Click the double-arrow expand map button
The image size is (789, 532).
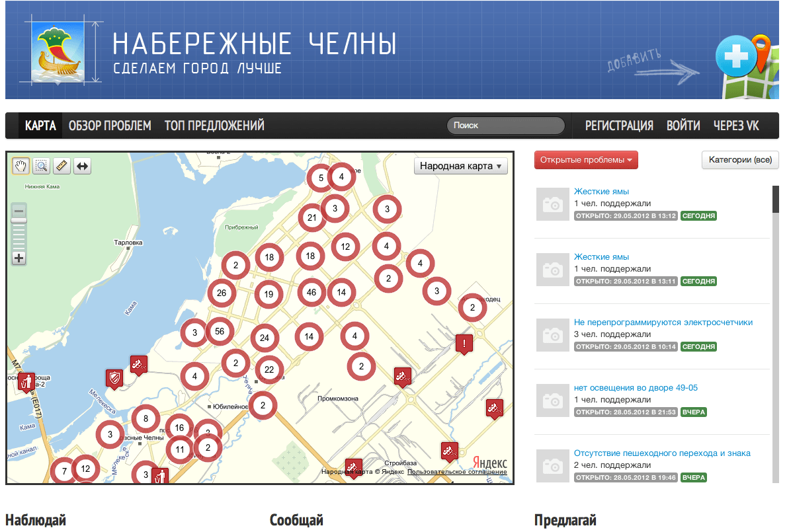83,167
